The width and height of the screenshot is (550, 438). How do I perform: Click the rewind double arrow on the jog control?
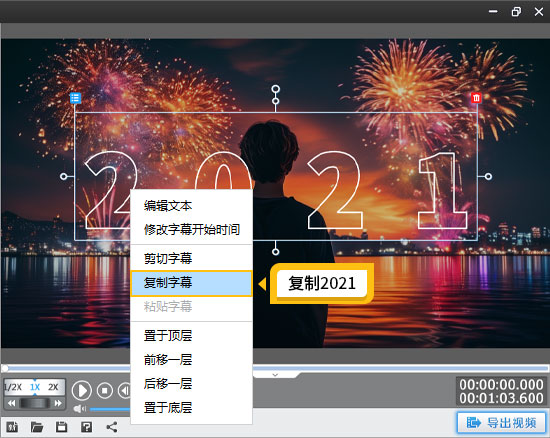(12, 403)
